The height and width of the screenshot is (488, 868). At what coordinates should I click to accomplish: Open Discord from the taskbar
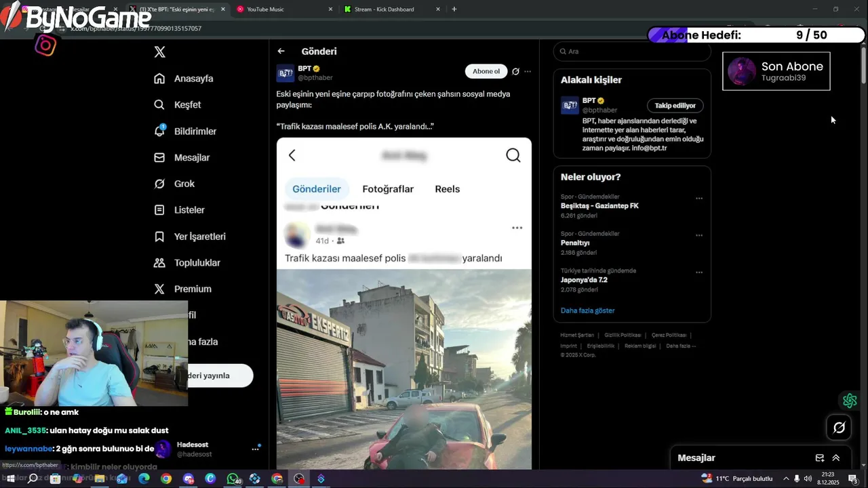pos(189,479)
